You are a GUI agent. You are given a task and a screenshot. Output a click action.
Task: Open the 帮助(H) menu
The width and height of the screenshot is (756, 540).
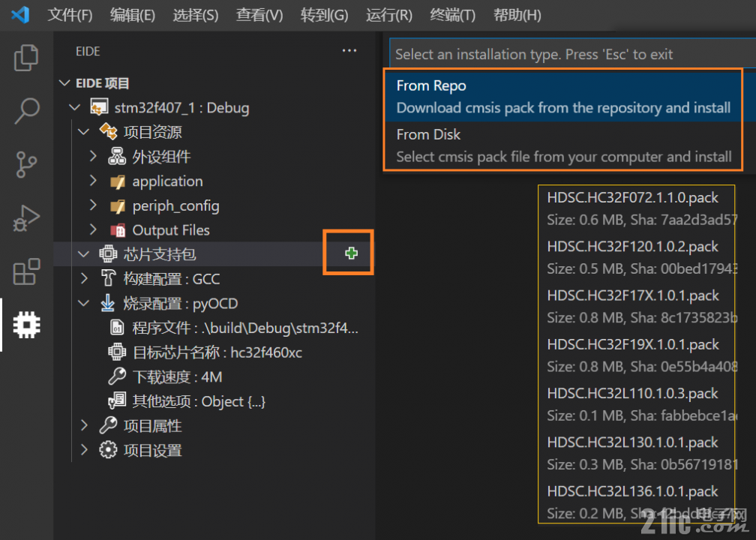point(517,16)
